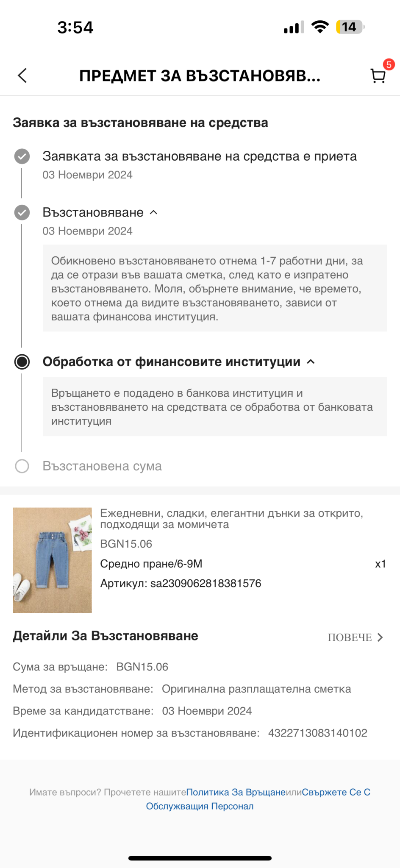
Task: Tap the Детайли За Възстановяване heading
Action: click(106, 636)
